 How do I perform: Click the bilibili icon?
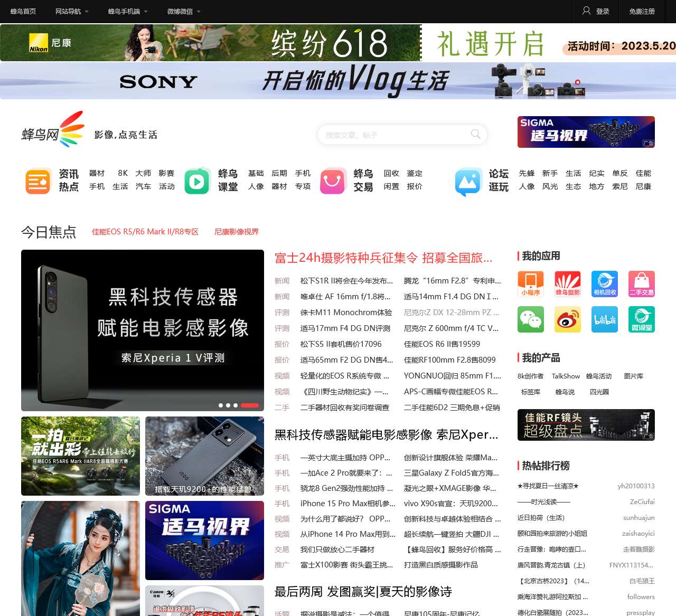click(x=605, y=319)
